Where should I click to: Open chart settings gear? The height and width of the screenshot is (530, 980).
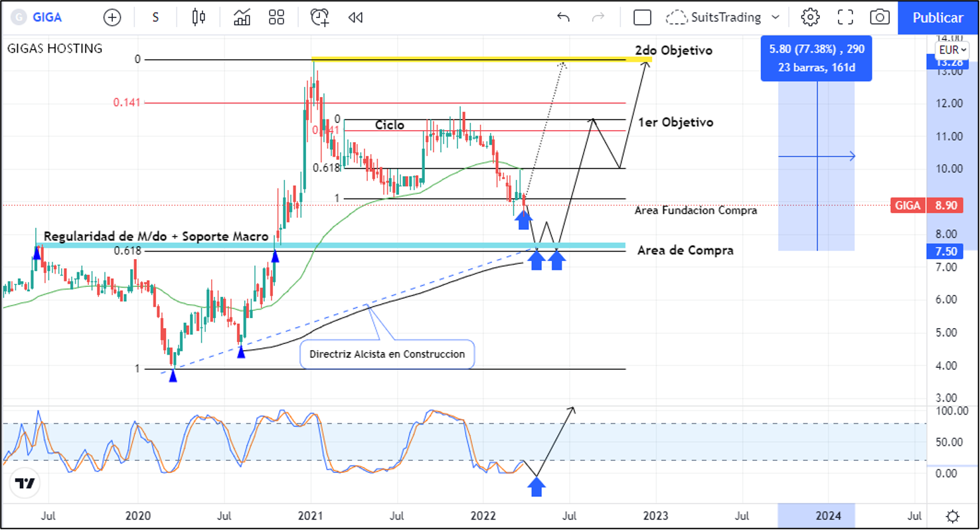pos(810,17)
